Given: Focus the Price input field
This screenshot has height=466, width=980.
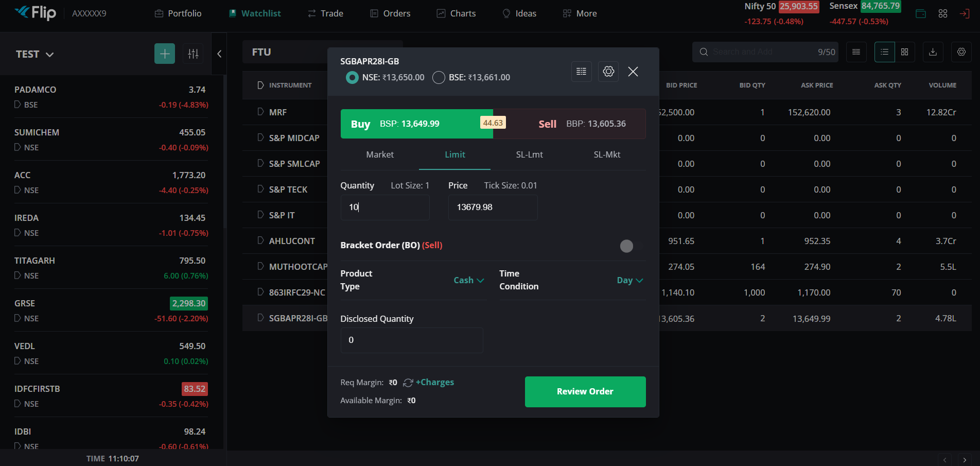Looking at the screenshot, I should 493,208.
